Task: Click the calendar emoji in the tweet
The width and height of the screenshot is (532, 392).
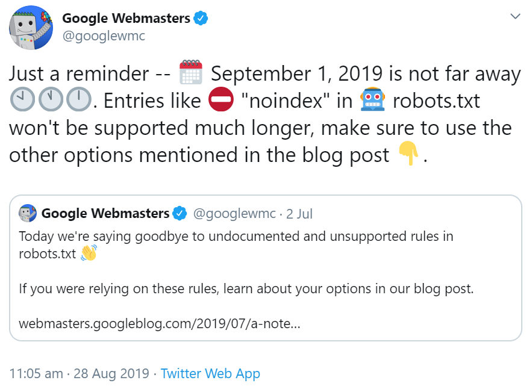Action: pyautogui.click(x=191, y=72)
